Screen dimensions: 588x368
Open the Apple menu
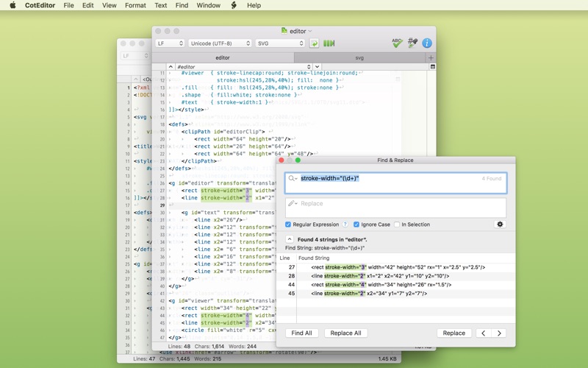pyautogui.click(x=12, y=5)
